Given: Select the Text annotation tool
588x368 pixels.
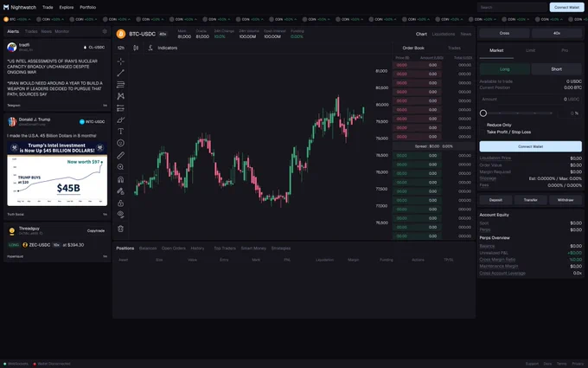Looking at the screenshot, I should click(x=120, y=132).
